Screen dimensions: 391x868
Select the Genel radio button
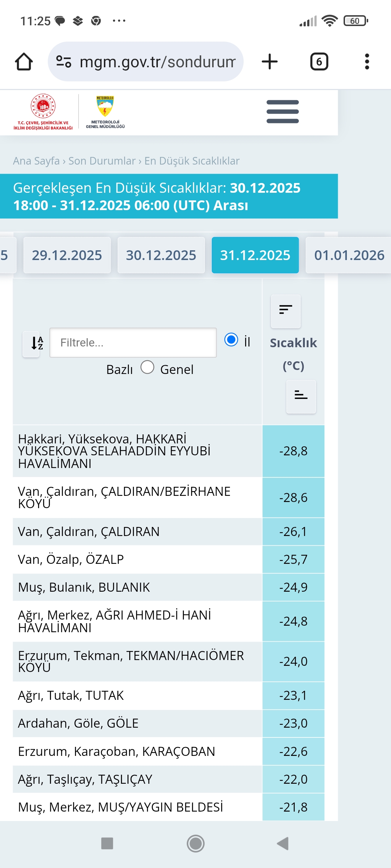click(x=147, y=367)
